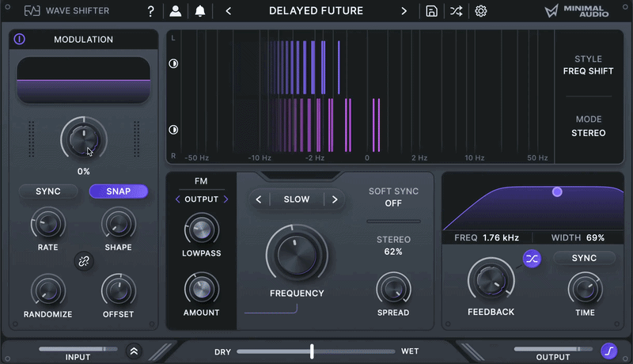
Task: Open SLOW frequency range selector
Action: 297,199
